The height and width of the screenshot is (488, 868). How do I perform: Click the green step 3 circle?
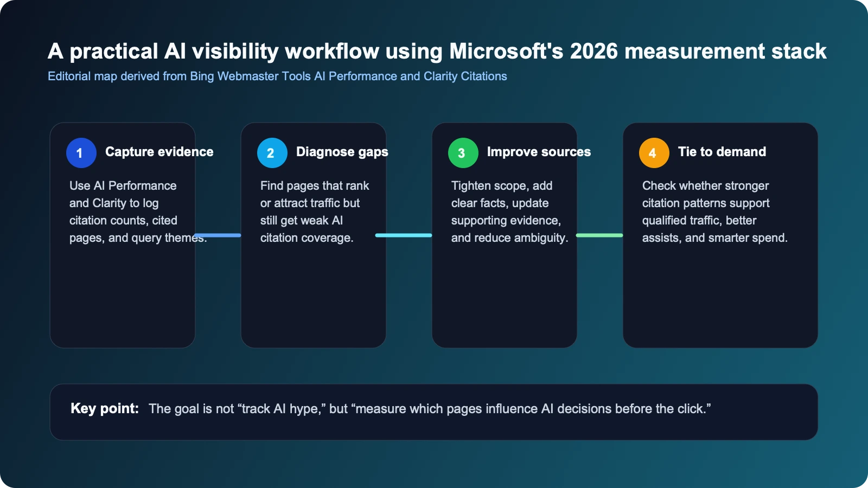coord(463,153)
